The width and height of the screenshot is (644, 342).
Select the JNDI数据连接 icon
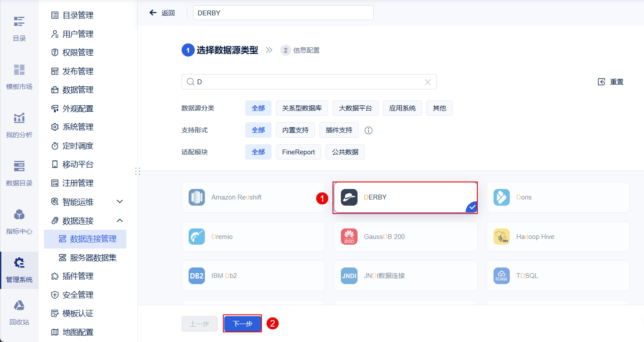(349, 276)
